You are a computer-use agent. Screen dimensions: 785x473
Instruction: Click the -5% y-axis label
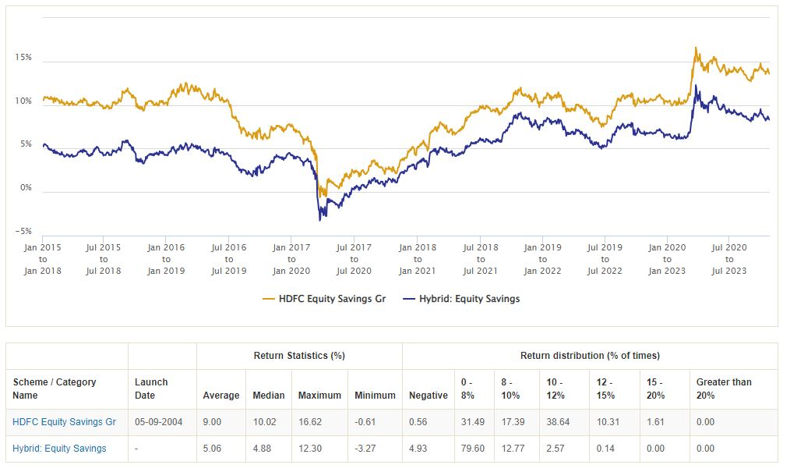click(23, 231)
